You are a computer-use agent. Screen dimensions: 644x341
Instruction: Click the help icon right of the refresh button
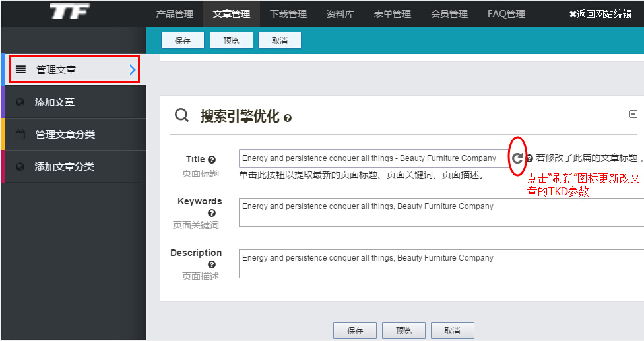click(x=529, y=158)
